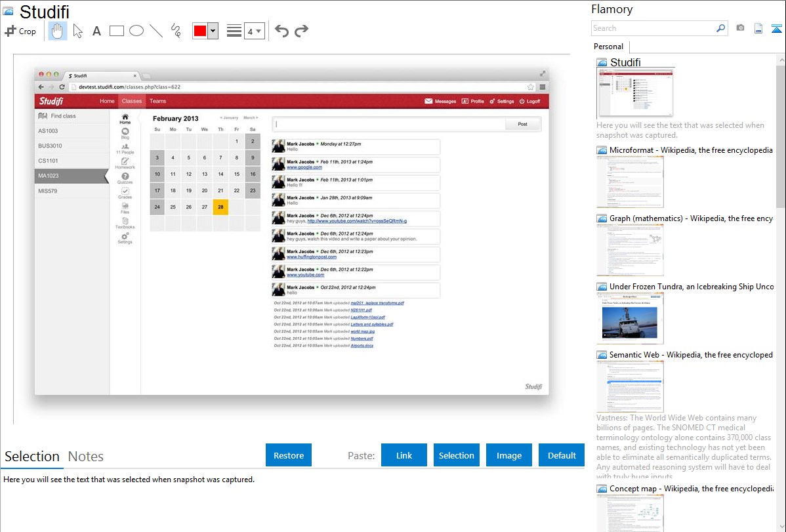
Task: Select the arrow pointer tool
Action: point(77,31)
